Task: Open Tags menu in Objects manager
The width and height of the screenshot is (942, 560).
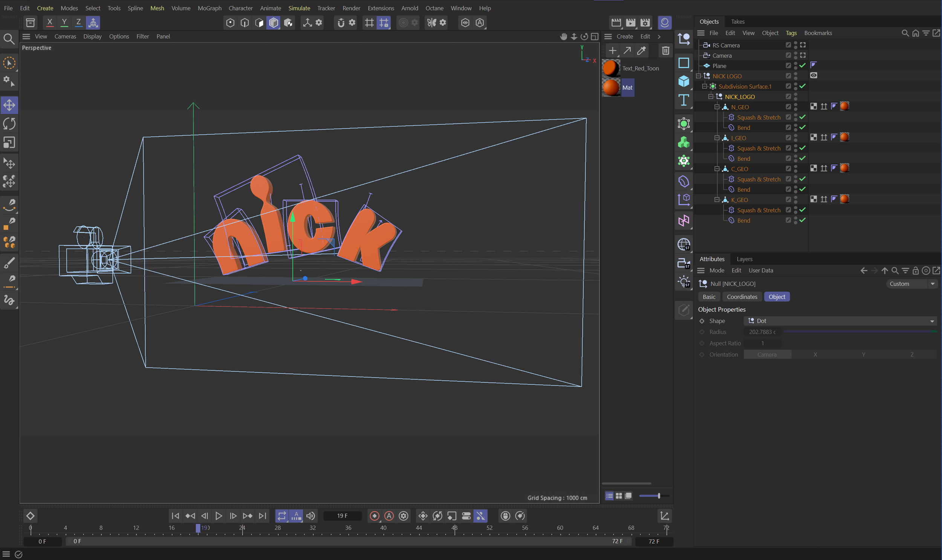Action: pyautogui.click(x=791, y=33)
